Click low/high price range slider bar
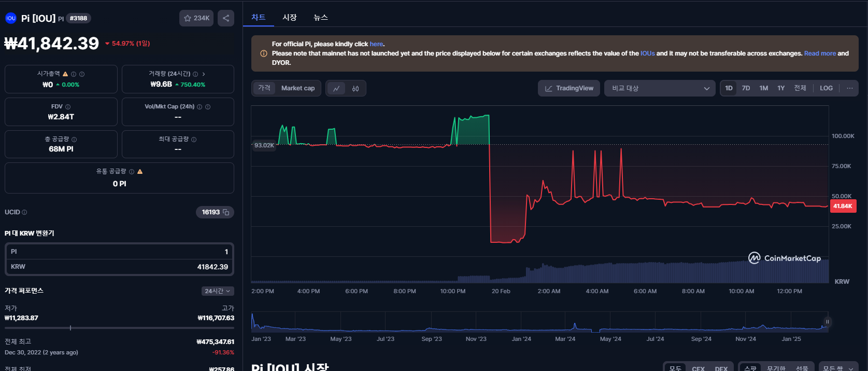Viewport: 868px width, 371px height. (x=119, y=328)
